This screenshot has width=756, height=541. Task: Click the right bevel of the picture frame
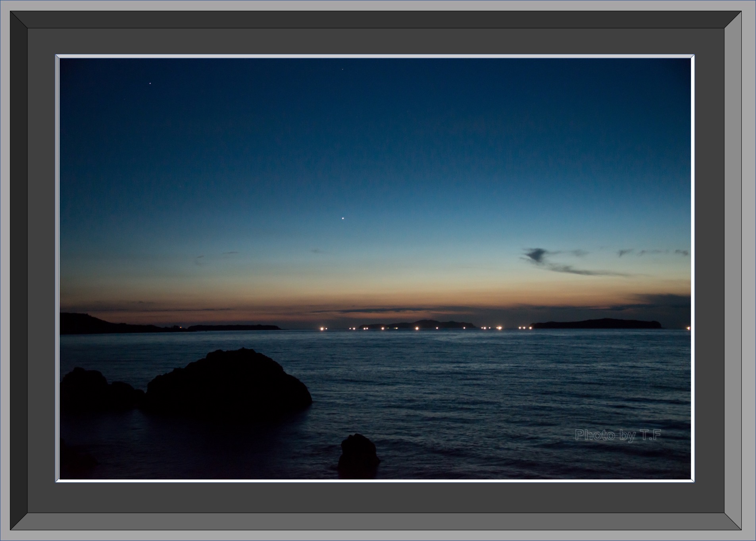coord(733,270)
